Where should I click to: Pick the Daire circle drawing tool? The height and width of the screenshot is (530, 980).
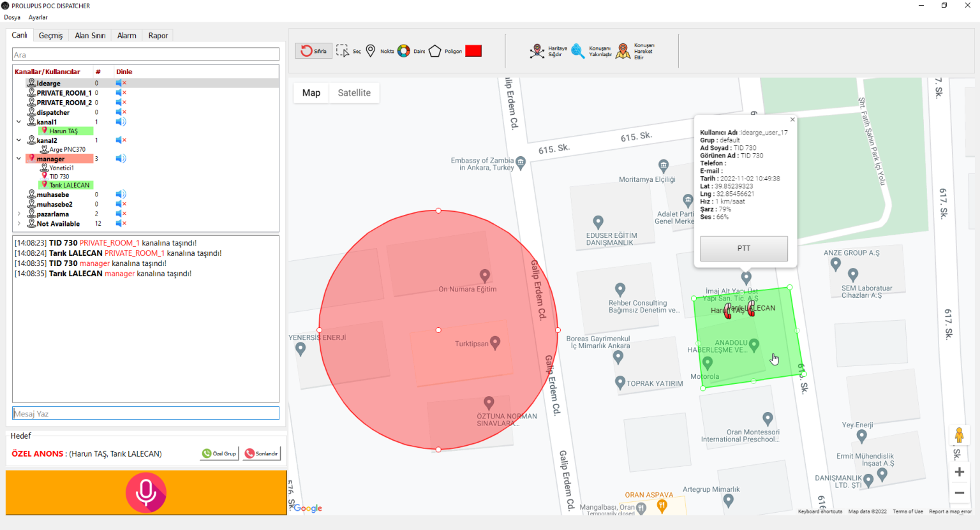click(x=411, y=51)
